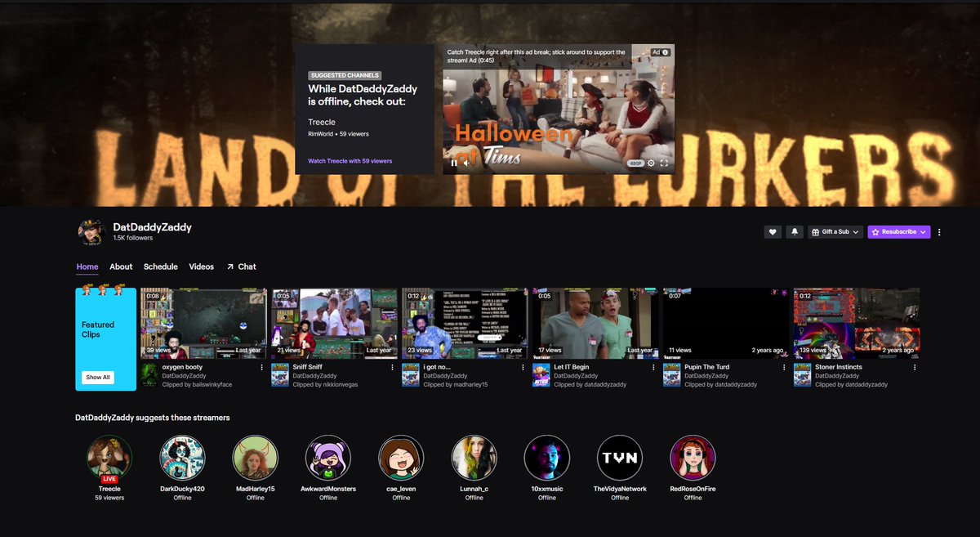The width and height of the screenshot is (980, 537).
Task: Click game box art beside oxygen booty
Action: [149, 375]
